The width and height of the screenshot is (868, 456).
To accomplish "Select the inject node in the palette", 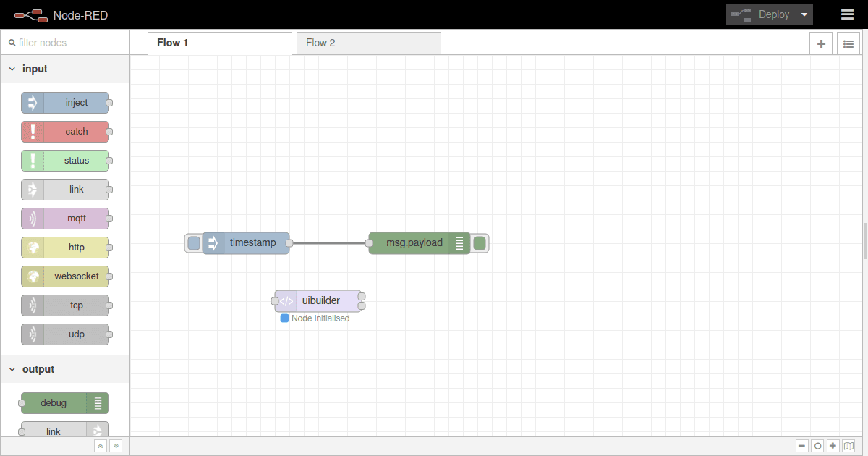I will [66, 102].
